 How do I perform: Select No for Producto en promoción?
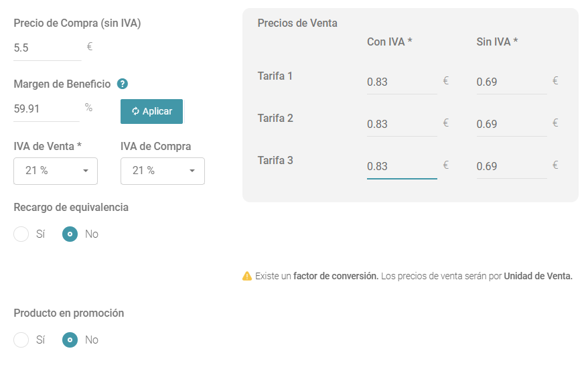[x=70, y=340]
